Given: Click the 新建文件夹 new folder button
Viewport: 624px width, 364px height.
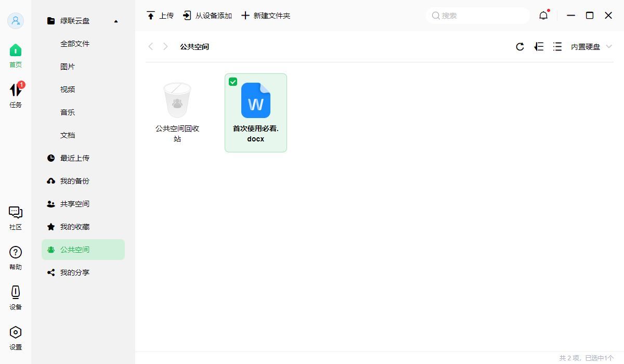Looking at the screenshot, I should tap(266, 16).
